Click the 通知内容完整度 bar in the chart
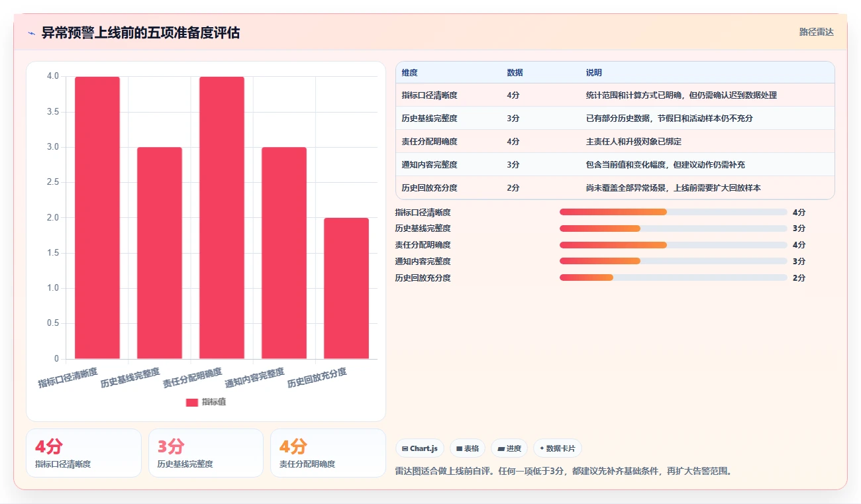This screenshot has height=504, width=861. [284, 253]
